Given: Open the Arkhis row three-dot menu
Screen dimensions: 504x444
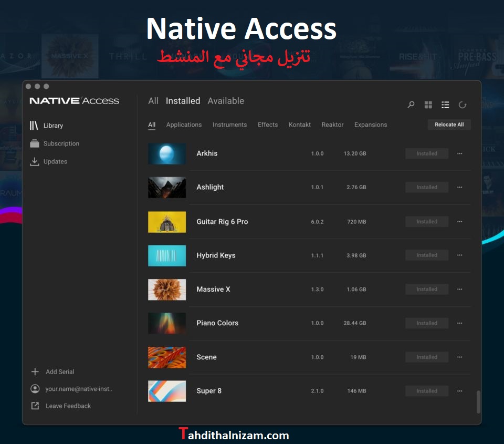Looking at the screenshot, I should point(460,153).
